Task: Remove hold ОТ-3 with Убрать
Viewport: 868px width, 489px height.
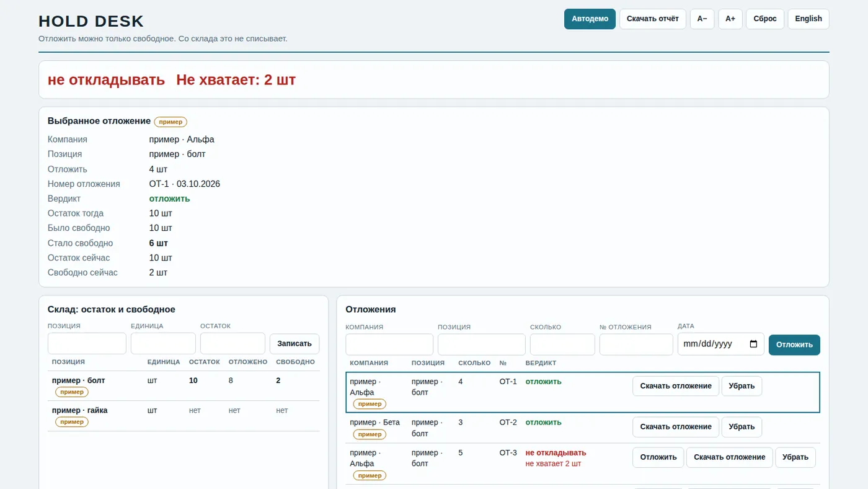Action: (x=795, y=457)
